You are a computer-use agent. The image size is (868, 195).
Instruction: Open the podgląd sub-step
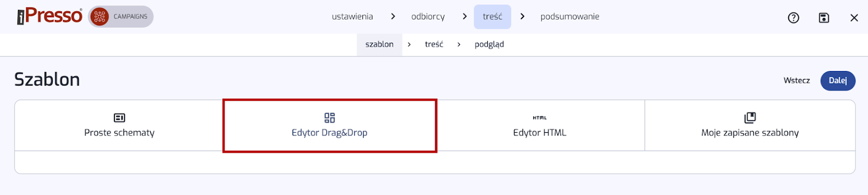click(489, 44)
